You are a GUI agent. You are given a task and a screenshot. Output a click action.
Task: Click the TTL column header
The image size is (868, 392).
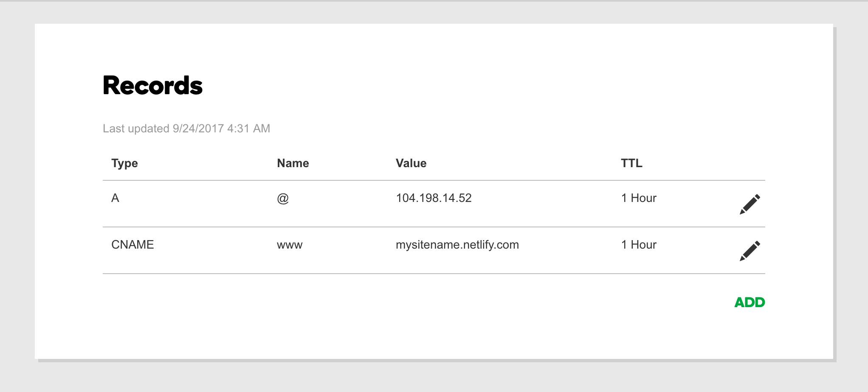631,163
